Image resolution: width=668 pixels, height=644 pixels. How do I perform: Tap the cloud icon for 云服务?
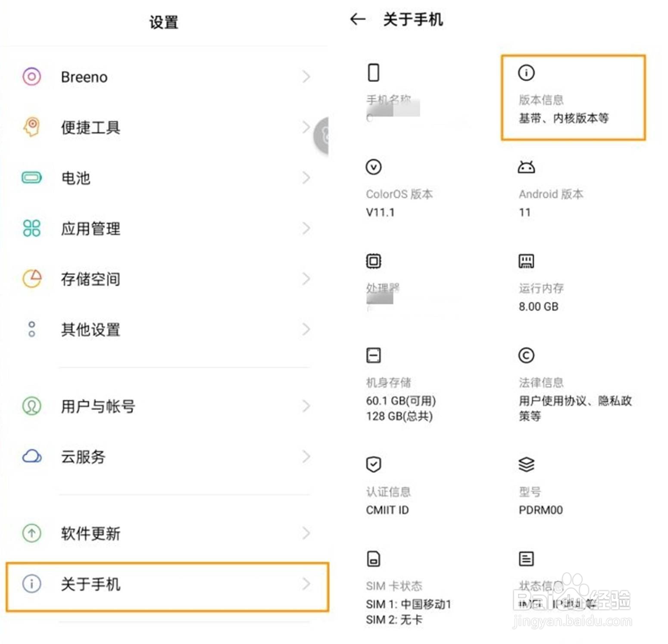coord(32,456)
